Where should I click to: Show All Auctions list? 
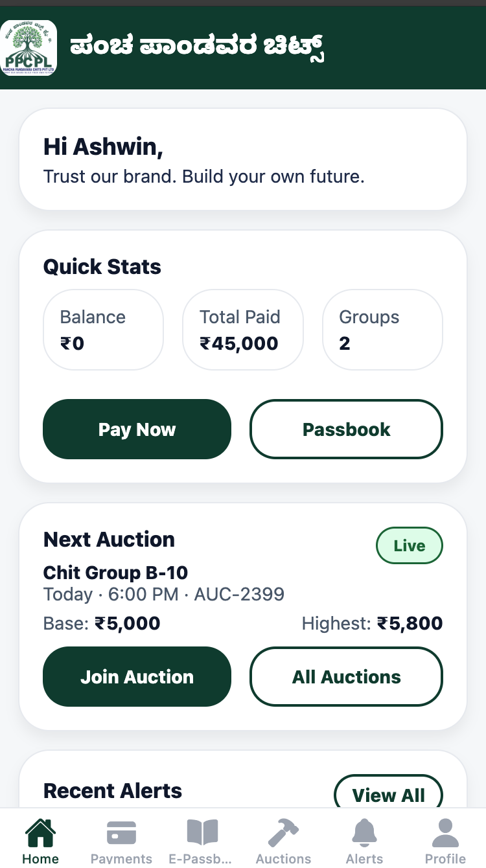(346, 677)
